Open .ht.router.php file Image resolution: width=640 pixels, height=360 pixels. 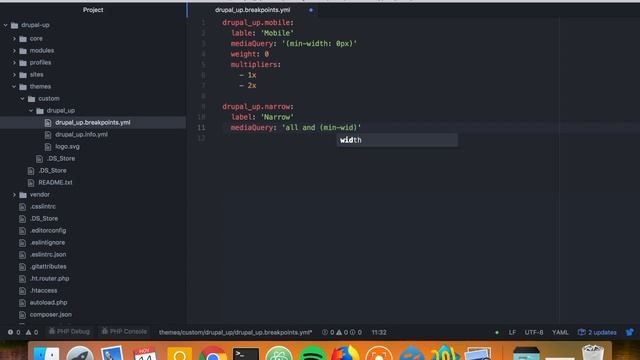click(49, 278)
